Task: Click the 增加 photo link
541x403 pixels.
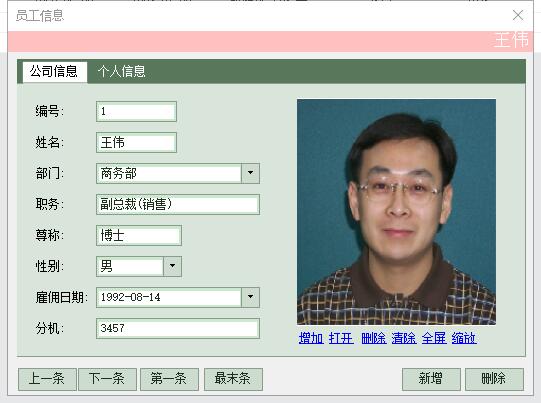Action: pyautogui.click(x=311, y=338)
